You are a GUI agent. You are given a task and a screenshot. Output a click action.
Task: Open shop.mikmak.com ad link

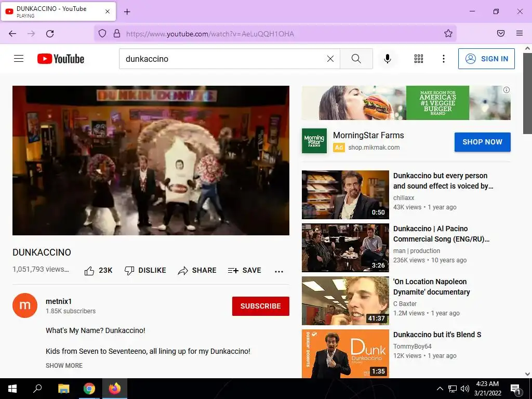[374, 147]
